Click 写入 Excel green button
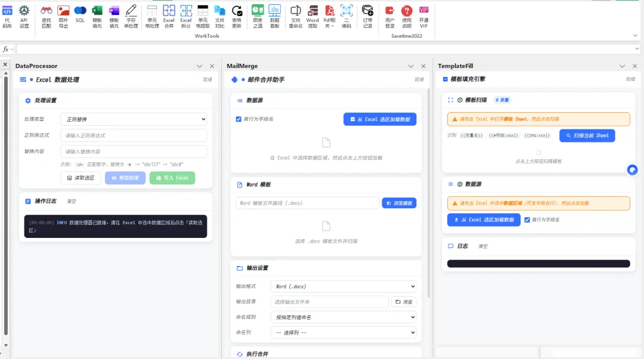644x359 pixels. [x=172, y=178]
